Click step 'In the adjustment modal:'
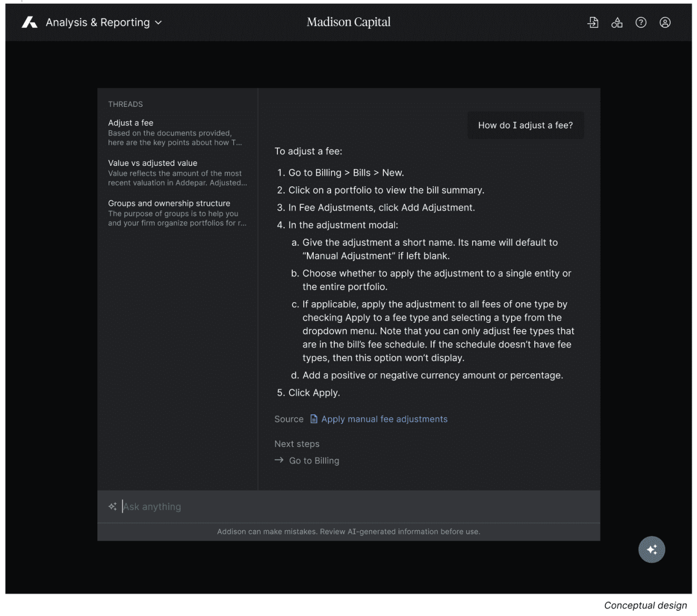This screenshot has height=616, width=697. point(343,225)
